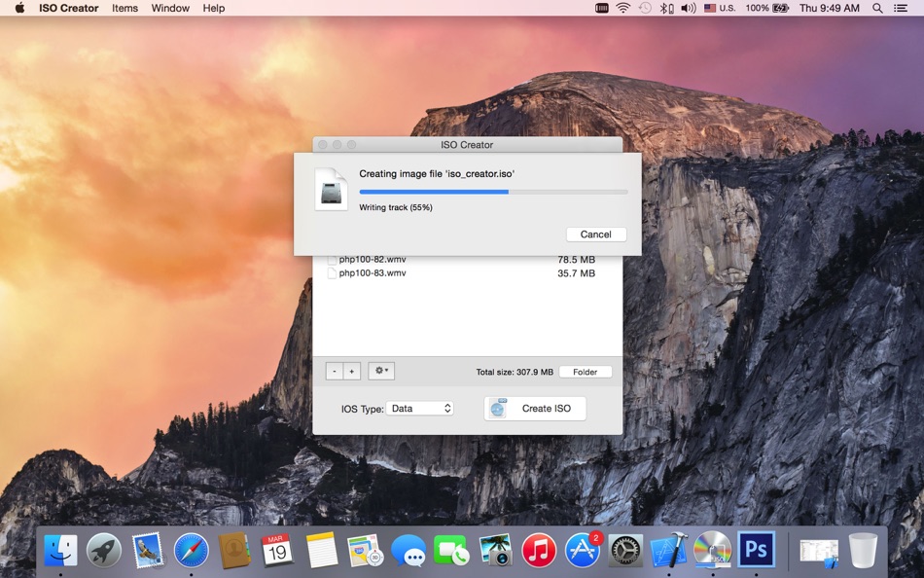Click the Wi-Fi status icon
Image resolution: width=924 pixels, height=578 pixels.
[622, 8]
